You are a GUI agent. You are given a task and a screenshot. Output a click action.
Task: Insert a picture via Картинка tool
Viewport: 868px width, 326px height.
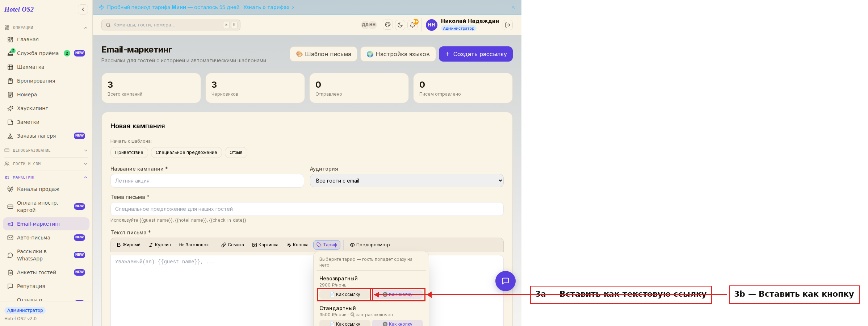[265, 245]
